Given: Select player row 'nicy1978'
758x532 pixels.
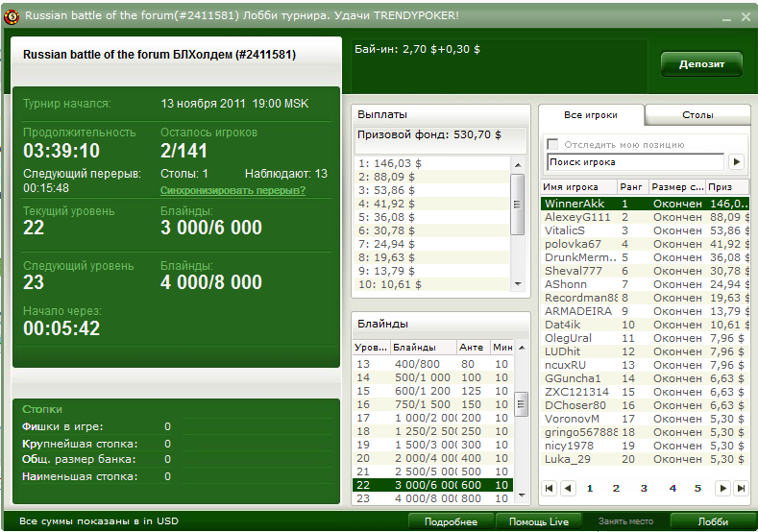Looking at the screenshot, I should tap(645, 446).
